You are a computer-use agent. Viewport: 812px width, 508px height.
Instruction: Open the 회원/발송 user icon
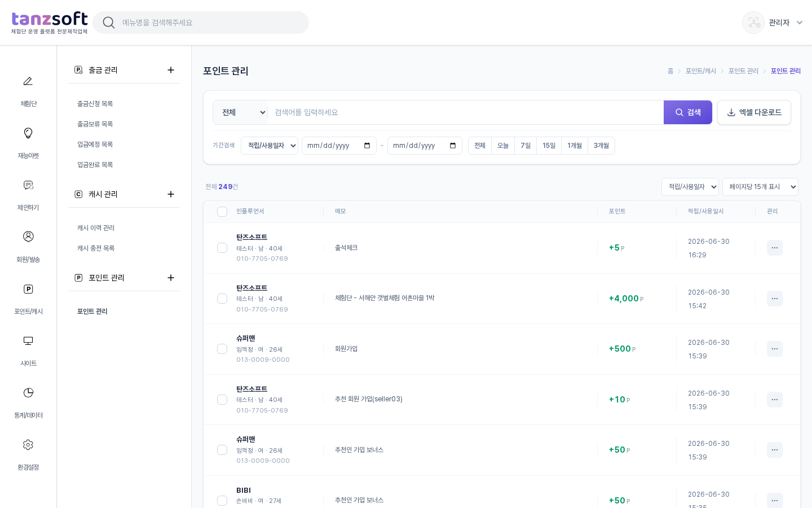(28, 237)
